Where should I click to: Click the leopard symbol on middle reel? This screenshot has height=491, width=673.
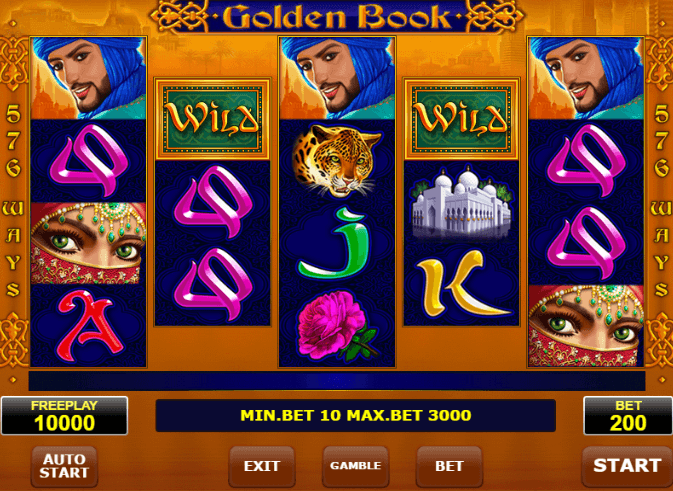(337, 161)
